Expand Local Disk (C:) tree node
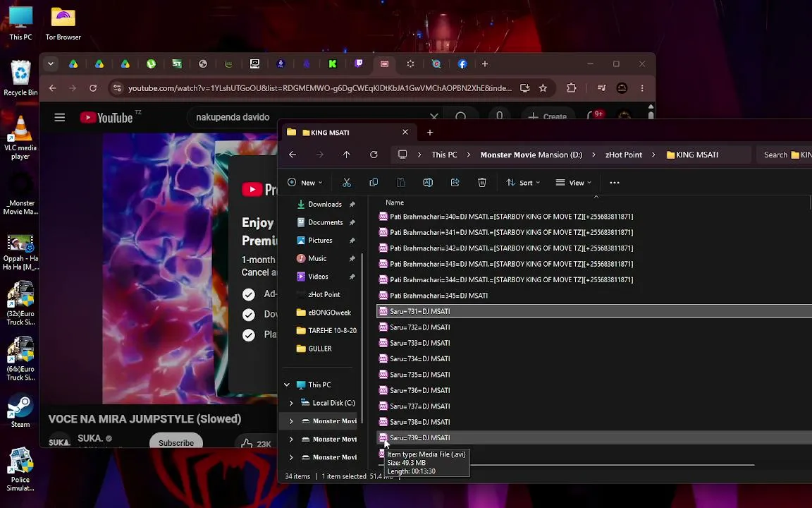 click(x=291, y=403)
